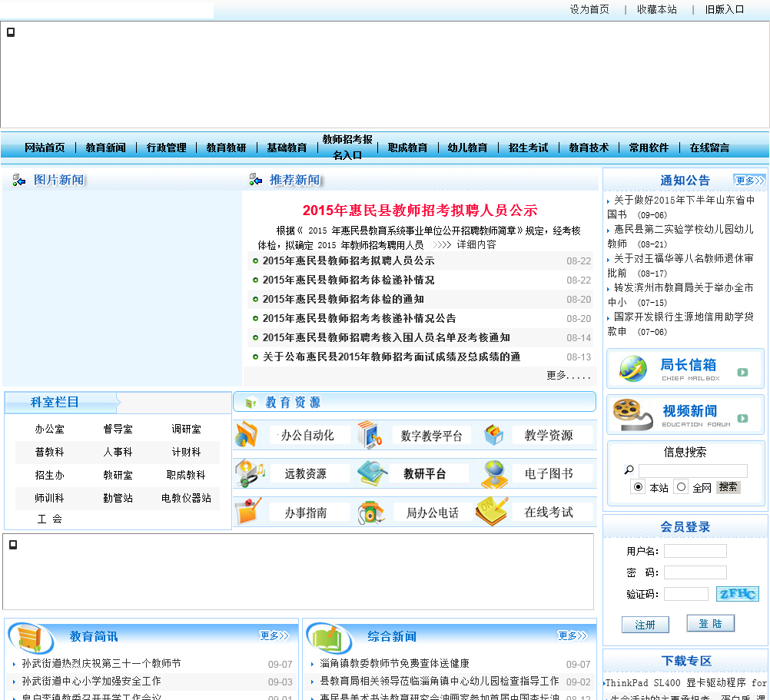Image resolution: width=770 pixels, height=700 pixels.
Task: Click the 搜索 button
Action: tap(728, 487)
